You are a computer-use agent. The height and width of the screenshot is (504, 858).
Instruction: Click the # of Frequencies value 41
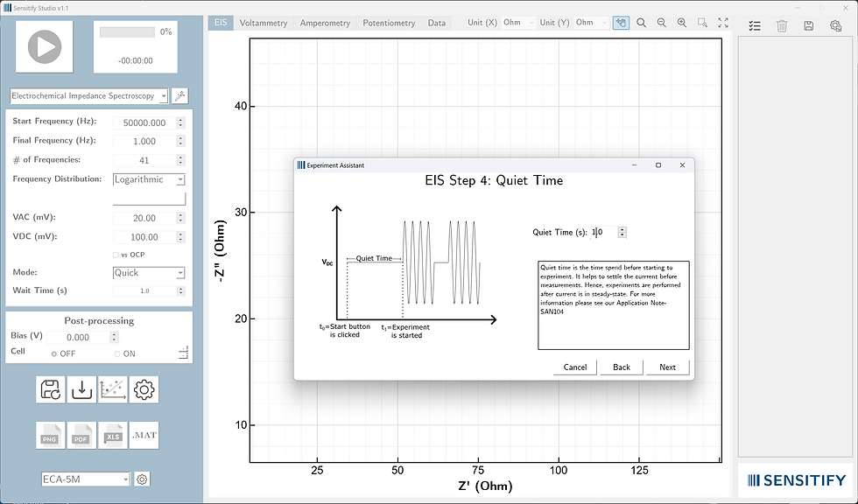pyautogui.click(x=144, y=160)
